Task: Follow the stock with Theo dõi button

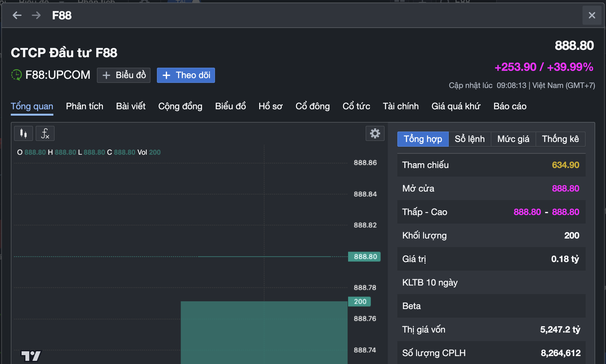Action: point(186,75)
